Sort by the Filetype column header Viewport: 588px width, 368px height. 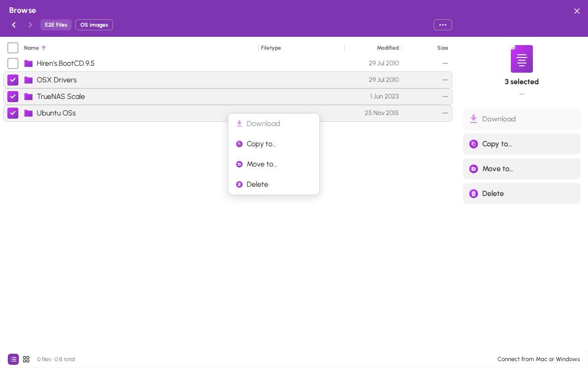point(271,48)
